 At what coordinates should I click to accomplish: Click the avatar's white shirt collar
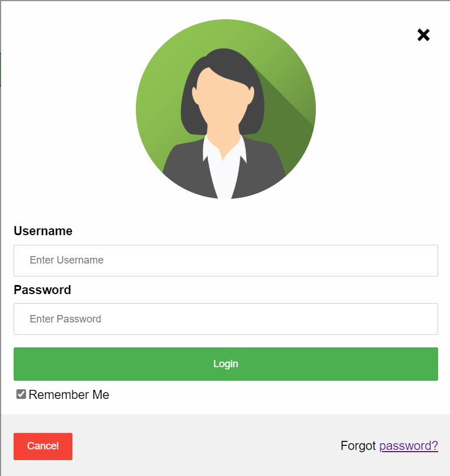224,152
